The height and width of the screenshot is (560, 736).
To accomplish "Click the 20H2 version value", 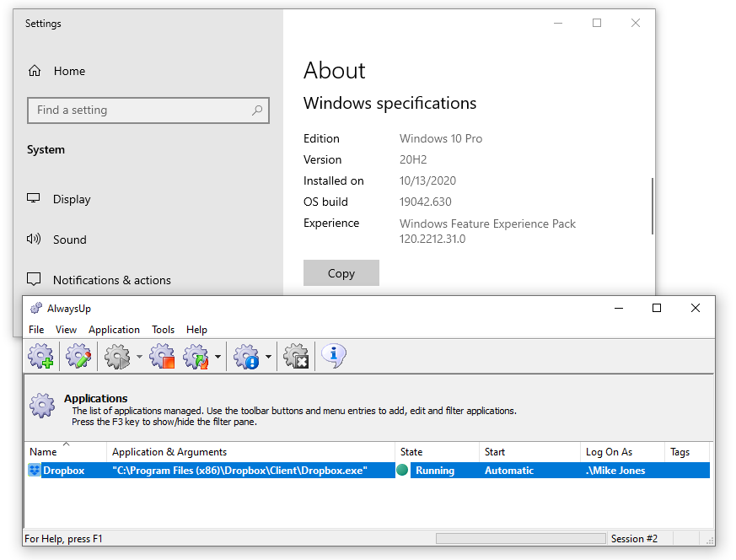I will pos(413,159).
